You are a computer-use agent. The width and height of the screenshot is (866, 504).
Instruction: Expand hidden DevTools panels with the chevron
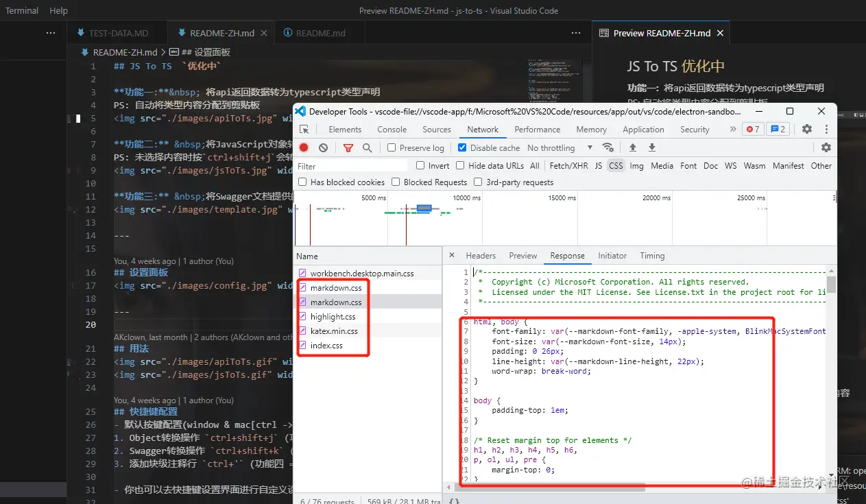coord(733,129)
